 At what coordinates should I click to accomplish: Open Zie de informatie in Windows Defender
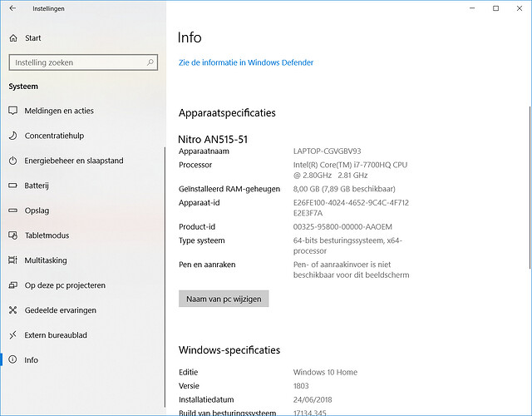246,62
